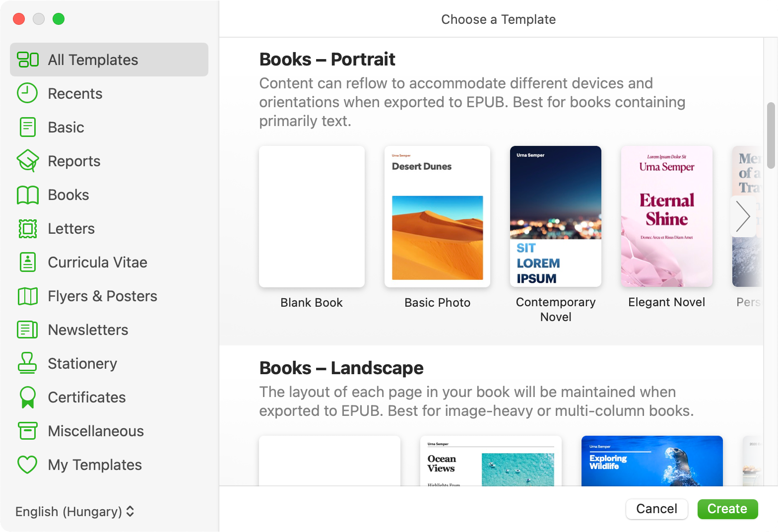Click the Blank Book template label
This screenshot has height=532, width=778.
click(312, 303)
